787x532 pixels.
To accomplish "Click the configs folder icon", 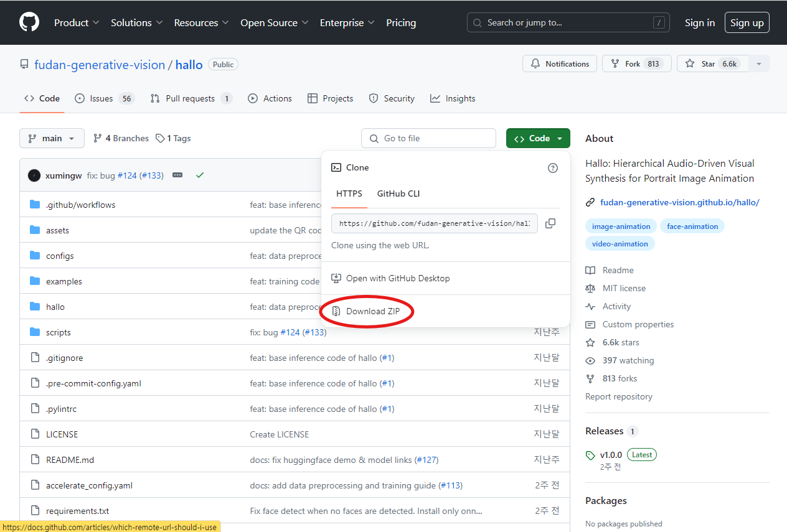I will pyautogui.click(x=35, y=256).
